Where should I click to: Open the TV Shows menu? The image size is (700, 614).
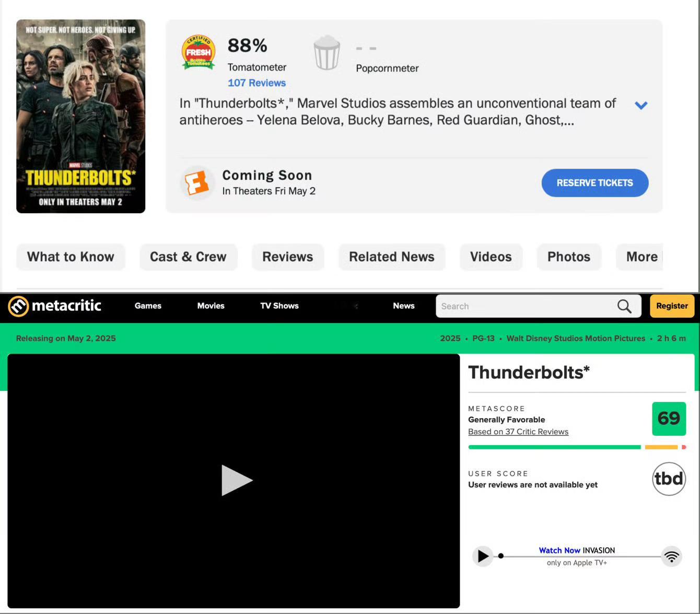(279, 306)
